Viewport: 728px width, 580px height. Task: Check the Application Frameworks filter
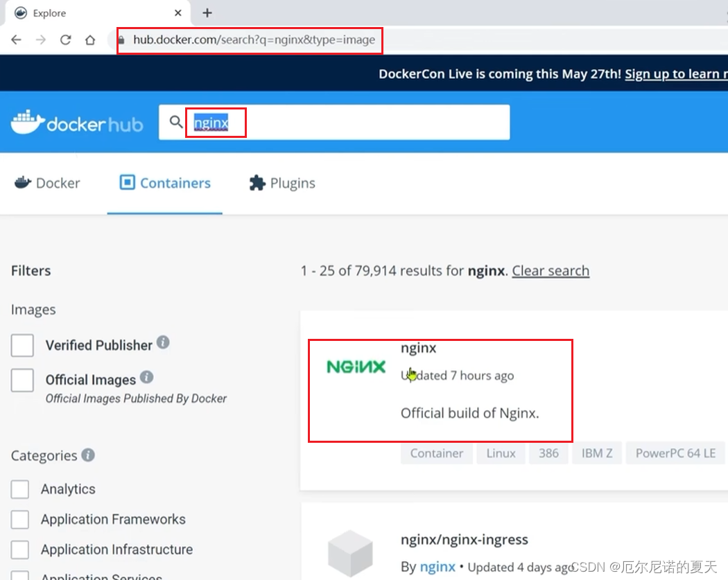[19, 519]
